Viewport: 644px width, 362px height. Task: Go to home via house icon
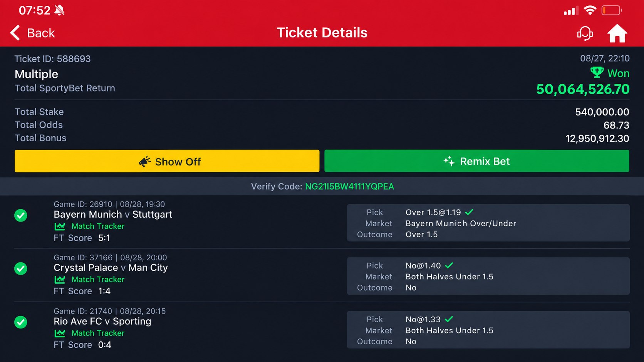pyautogui.click(x=617, y=33)
